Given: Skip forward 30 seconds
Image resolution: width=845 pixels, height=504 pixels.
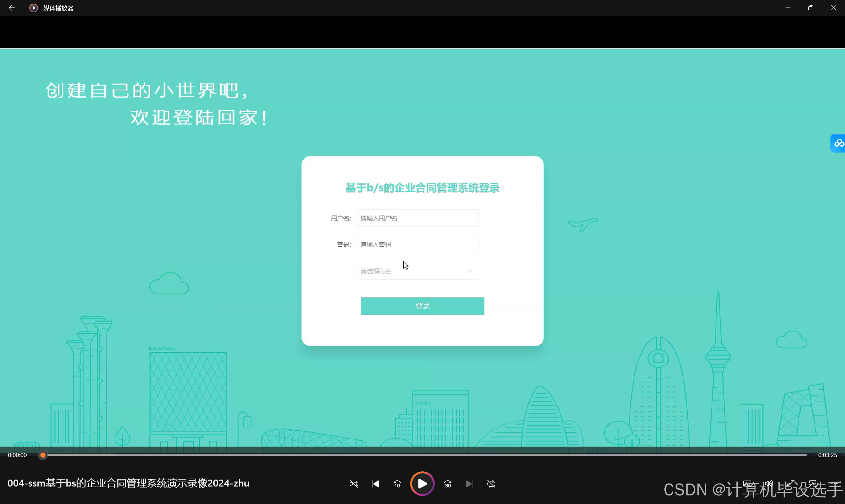Looking at the screenshot, I should (447, 484).
